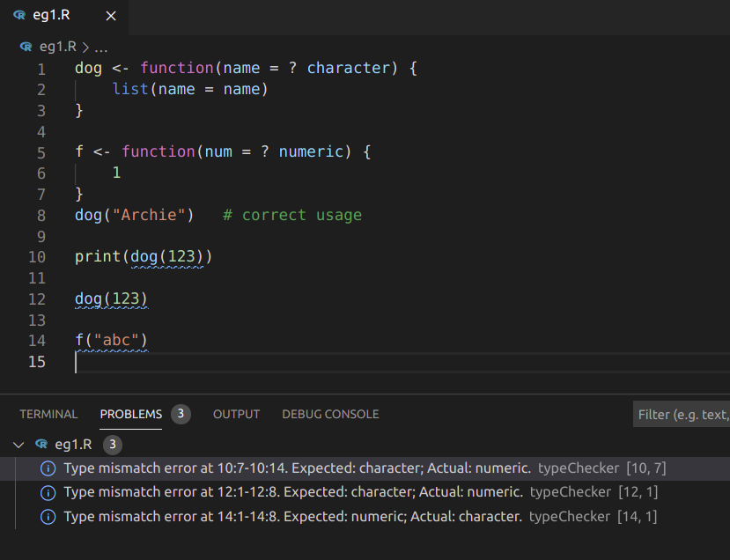
Task: Click the literal 1 on line 6
Action: tap(116, 173)
